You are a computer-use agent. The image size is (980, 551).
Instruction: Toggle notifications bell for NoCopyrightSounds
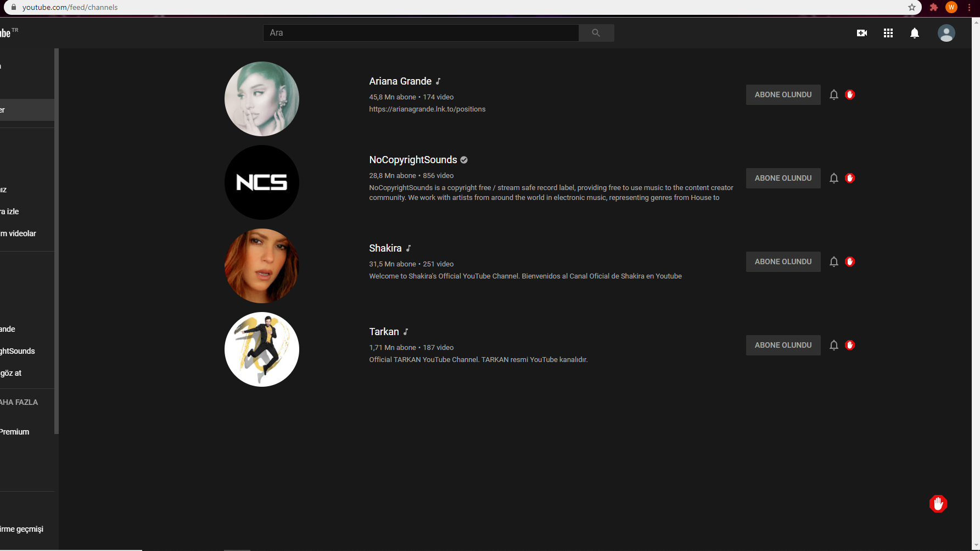(834, 178)
